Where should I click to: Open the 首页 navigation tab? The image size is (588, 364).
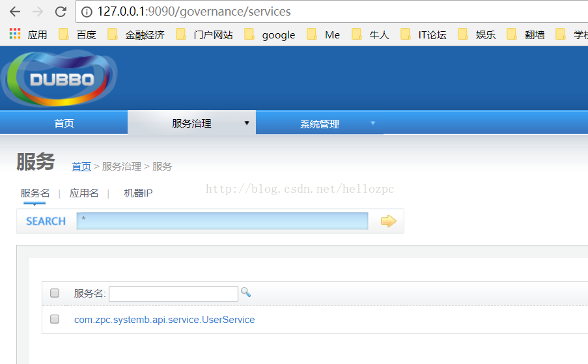pyautogui.click(x=64, y=123)
